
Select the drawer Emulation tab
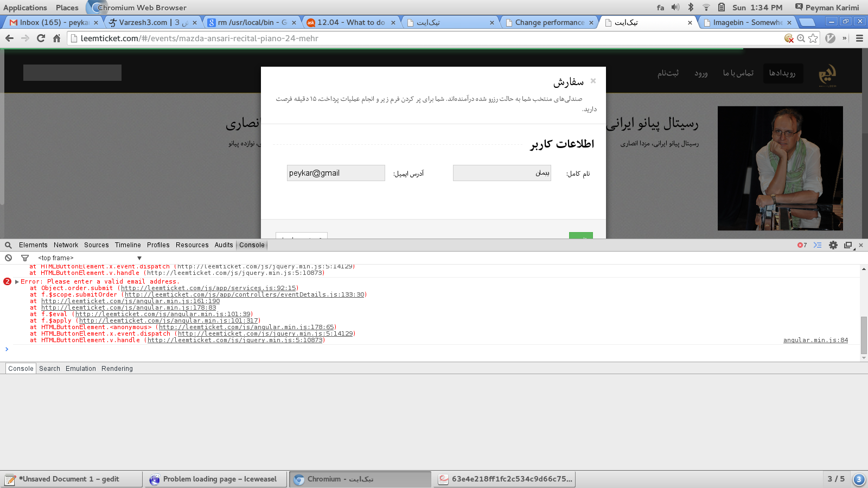point(81,369)
